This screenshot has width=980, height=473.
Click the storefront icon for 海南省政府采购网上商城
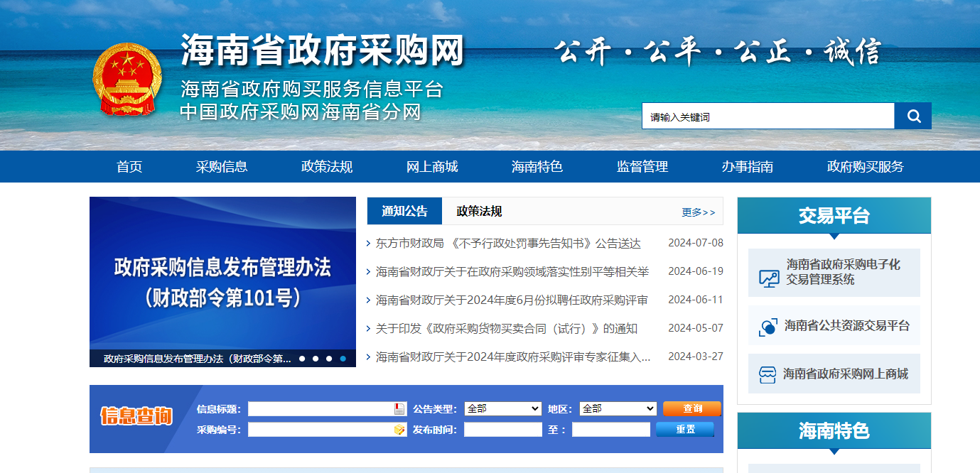pos(768,374)
